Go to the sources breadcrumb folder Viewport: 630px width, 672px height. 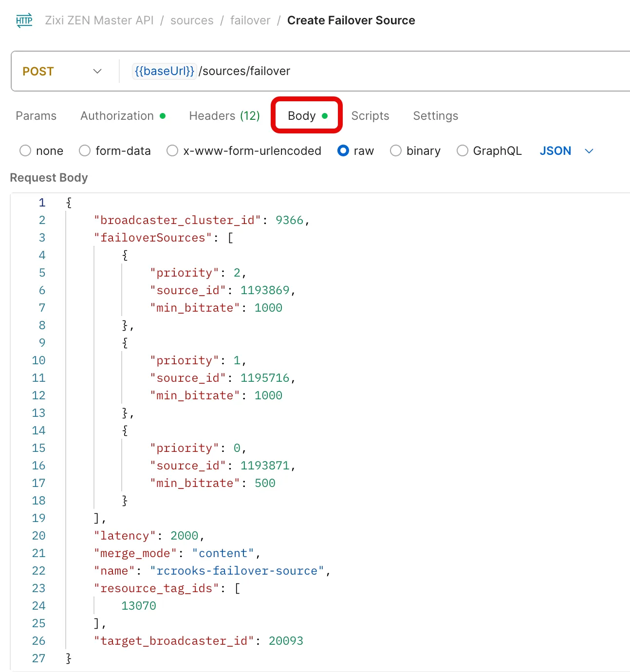tap(192, 20)
